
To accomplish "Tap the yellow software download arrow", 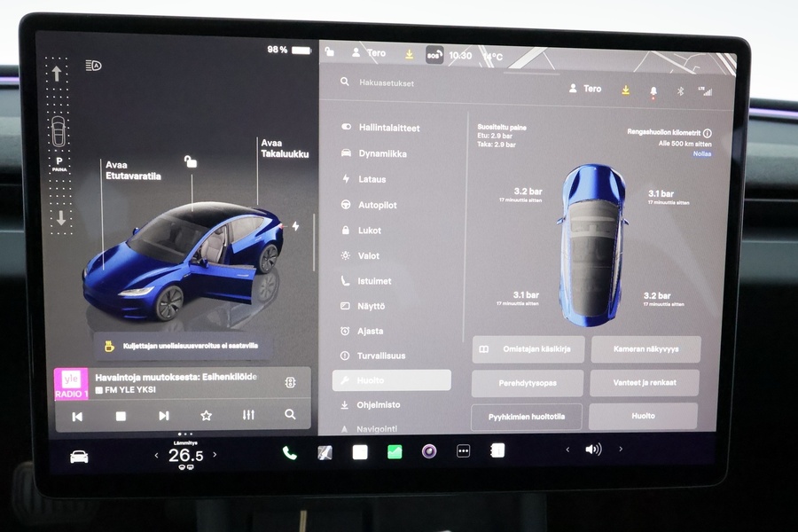I will pyautogui.click(x=627, y=89).
